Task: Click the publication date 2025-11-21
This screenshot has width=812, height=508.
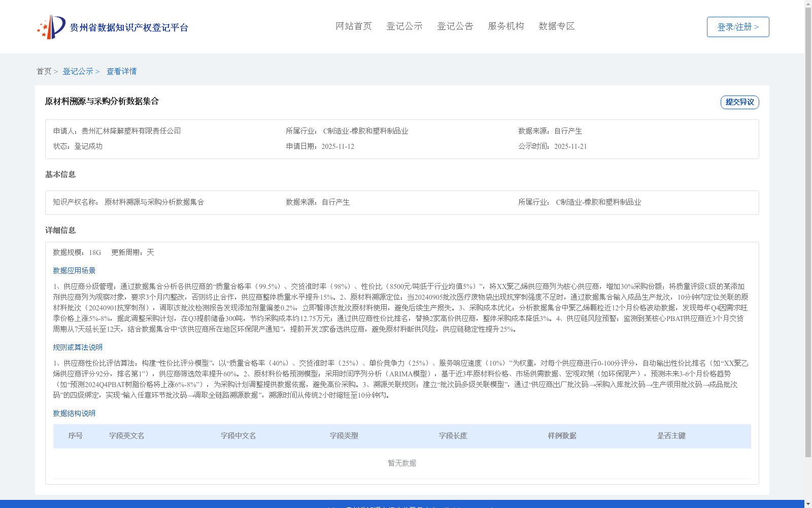Action: pyautogui.click(x=570, y=146)
